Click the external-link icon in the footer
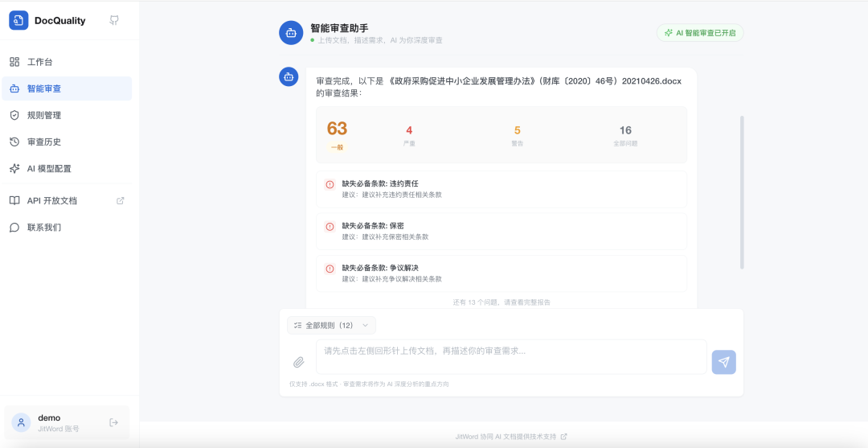This screenshot has width=868, height=448. pyautogui.click(x=563, y=437)
